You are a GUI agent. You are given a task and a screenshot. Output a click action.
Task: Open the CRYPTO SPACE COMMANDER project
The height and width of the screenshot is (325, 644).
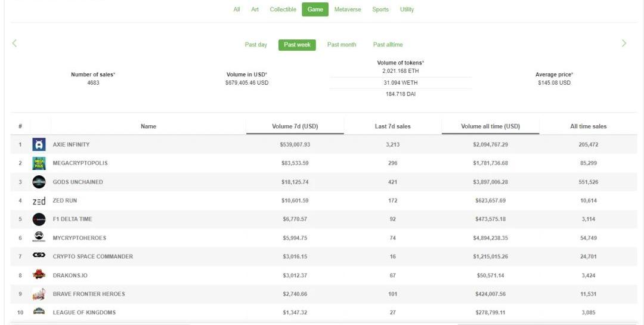pyautogui.click(x=93, y=256)
